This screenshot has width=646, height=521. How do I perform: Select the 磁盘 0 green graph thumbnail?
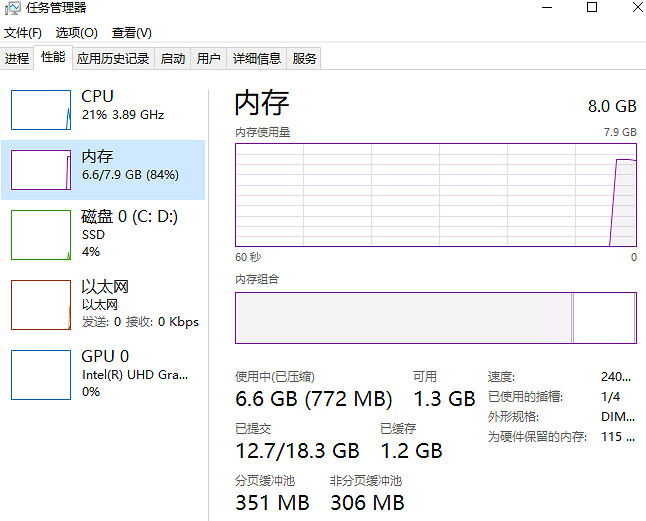coord(41,234)
